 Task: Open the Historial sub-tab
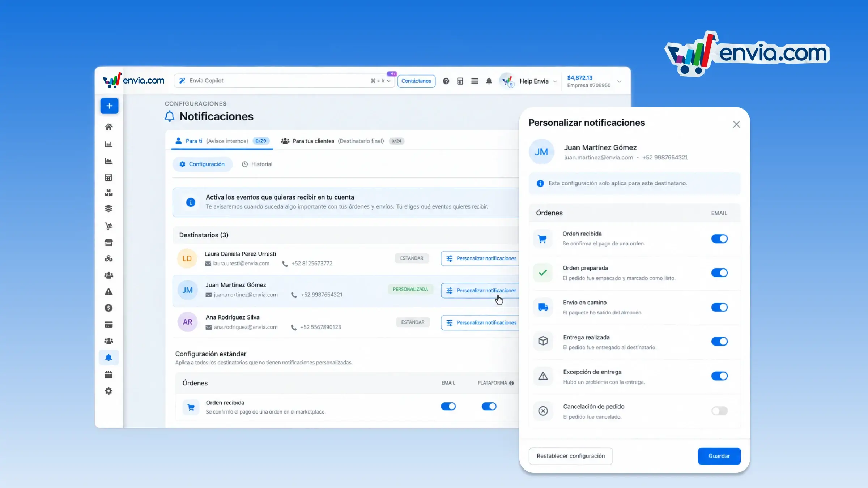(257, 164)
